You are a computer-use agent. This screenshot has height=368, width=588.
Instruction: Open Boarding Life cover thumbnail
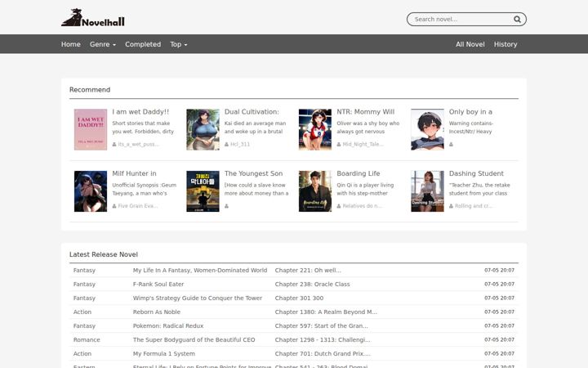315,191
